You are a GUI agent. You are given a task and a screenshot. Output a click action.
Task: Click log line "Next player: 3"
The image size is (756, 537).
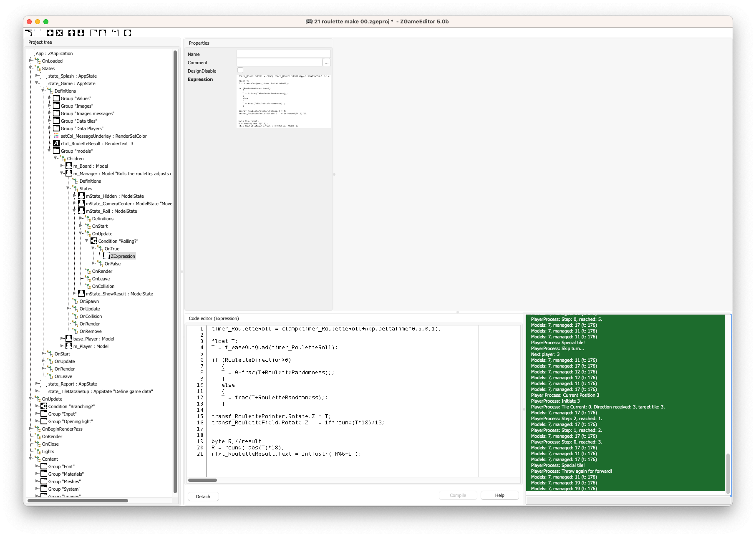pos(545,354)
